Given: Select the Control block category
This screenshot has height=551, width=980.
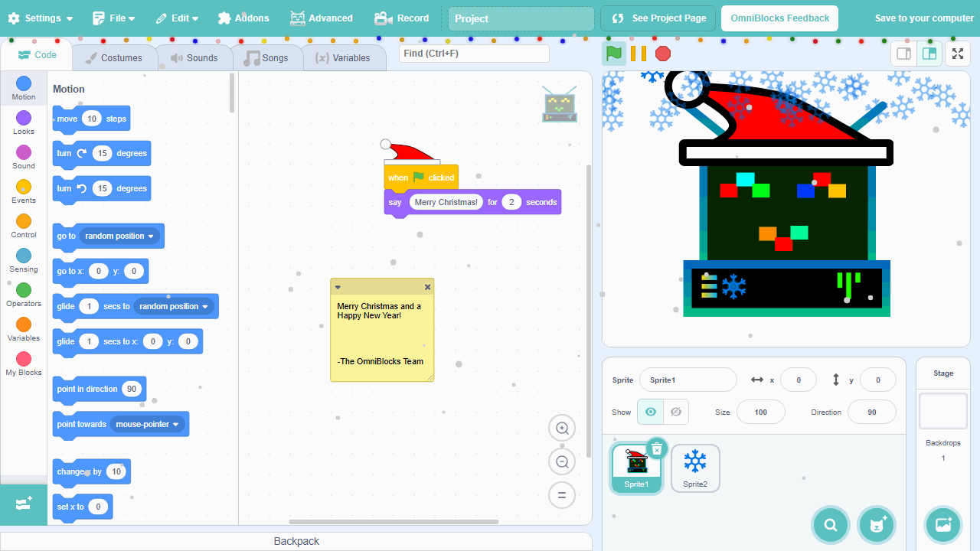Looking at the screenshot, I should click(24, 226).
